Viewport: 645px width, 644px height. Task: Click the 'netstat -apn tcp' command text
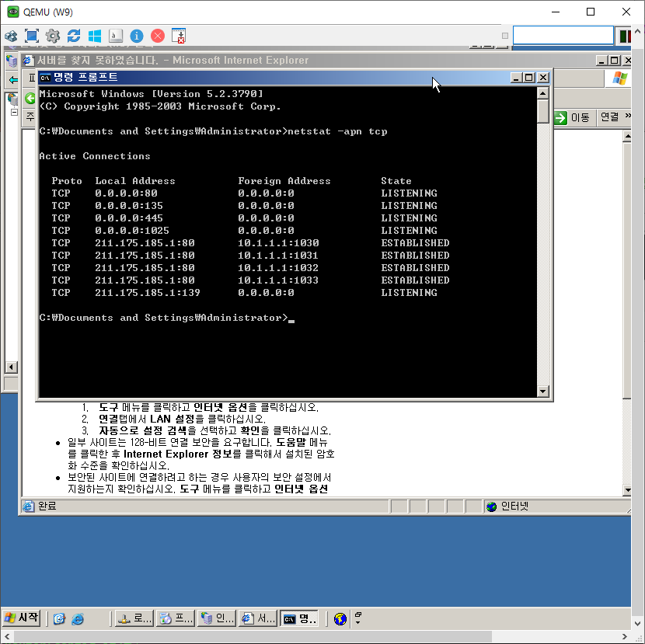coord(337,131)
